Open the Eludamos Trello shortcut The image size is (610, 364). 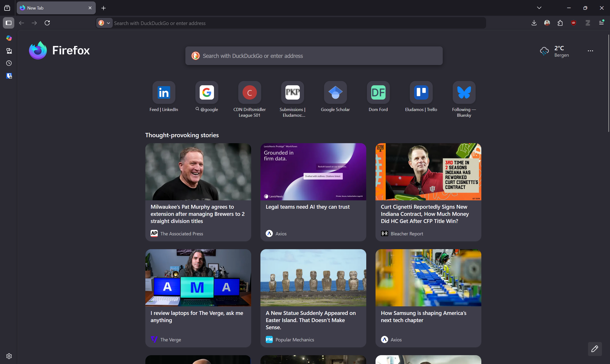pos(421,92)
